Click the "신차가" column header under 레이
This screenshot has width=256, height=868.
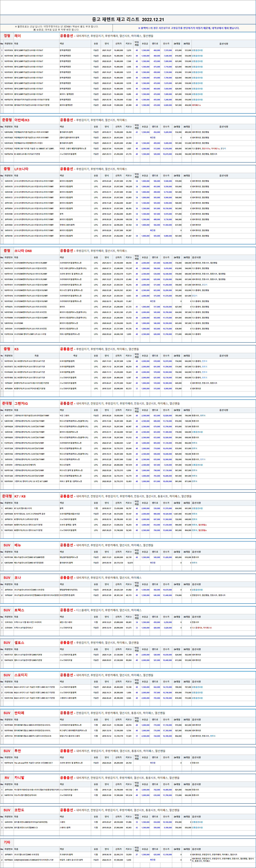coord(118,44)
